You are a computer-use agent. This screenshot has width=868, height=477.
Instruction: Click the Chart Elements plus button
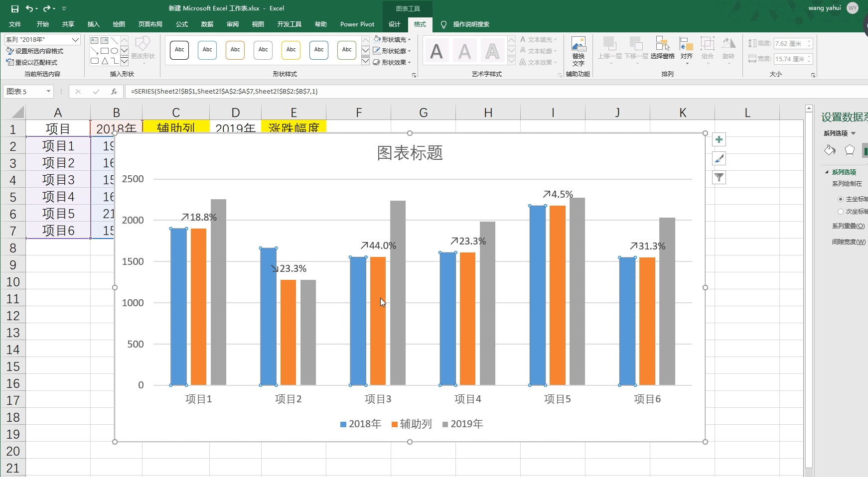coord(719,139)
